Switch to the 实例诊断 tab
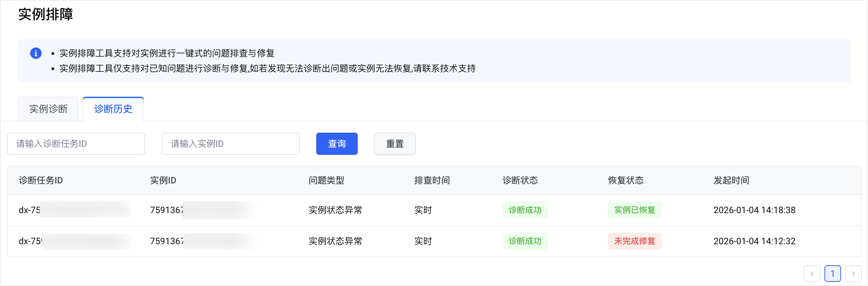 pyautogui.click(x=48, y=109)
